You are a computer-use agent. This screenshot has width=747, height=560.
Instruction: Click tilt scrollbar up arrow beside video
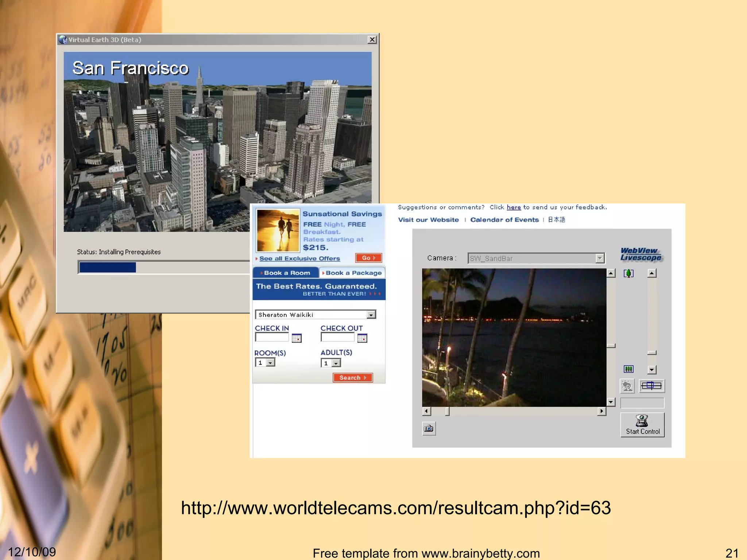coord(611,273)
